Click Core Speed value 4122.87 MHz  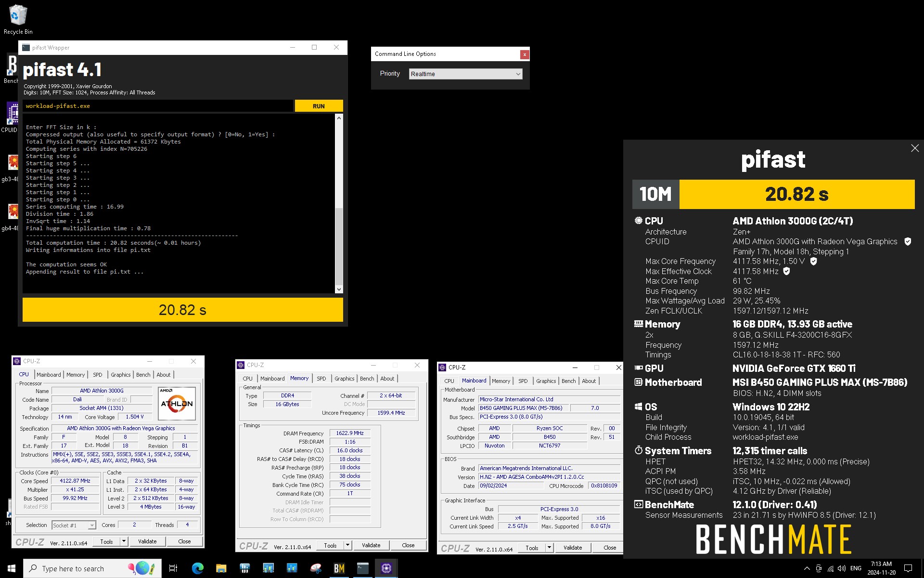[x=75, y=481]
